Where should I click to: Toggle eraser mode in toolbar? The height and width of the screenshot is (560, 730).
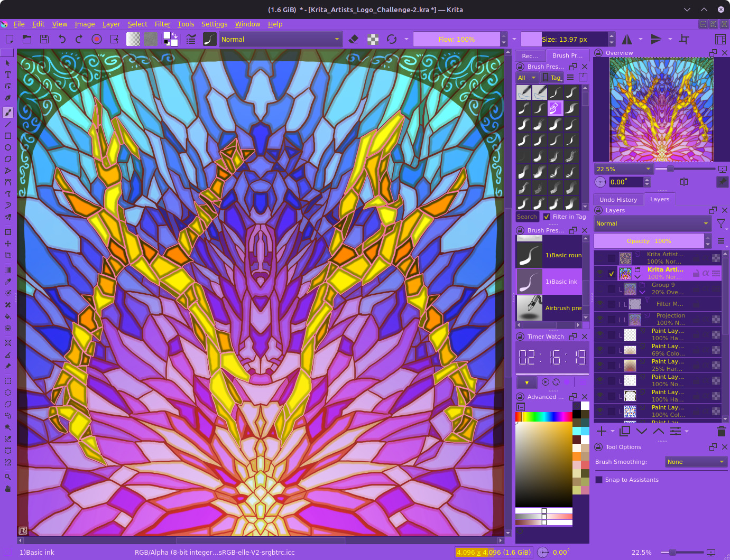(x=354, y=39)
